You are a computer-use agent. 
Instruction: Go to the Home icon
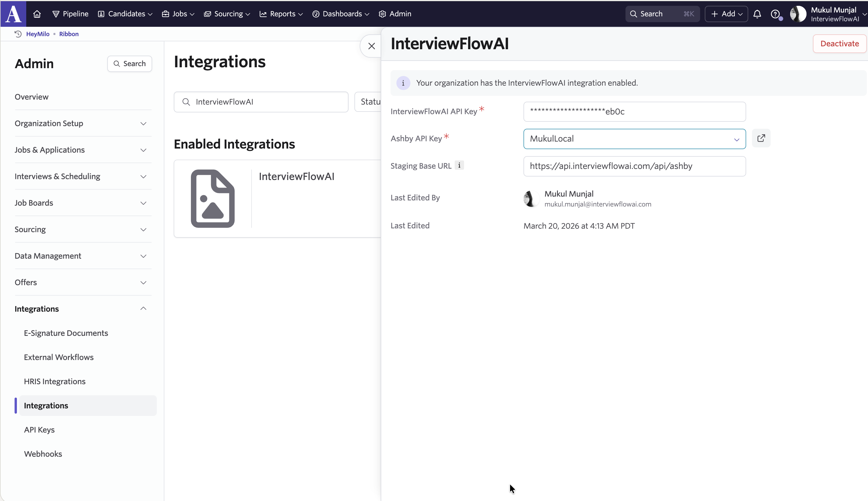pyautogui.click(x=37, y=14)
